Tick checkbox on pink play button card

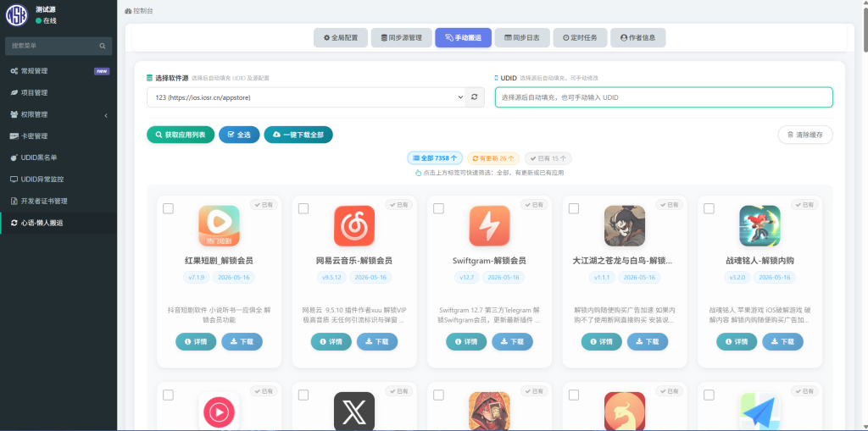coord(169,395)
